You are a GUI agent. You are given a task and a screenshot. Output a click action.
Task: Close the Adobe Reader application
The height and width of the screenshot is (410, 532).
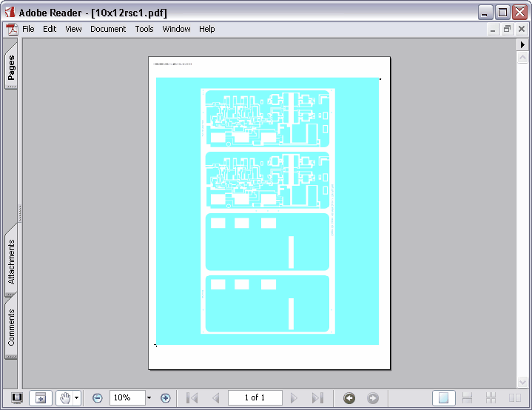(519, 13)
